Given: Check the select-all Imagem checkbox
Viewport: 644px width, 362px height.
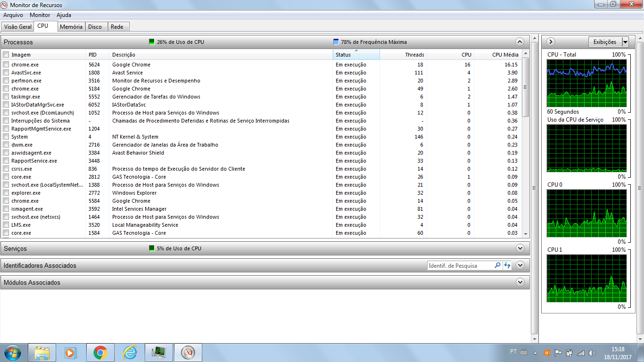Looking at the screenshot, I should tap(6, 55).
